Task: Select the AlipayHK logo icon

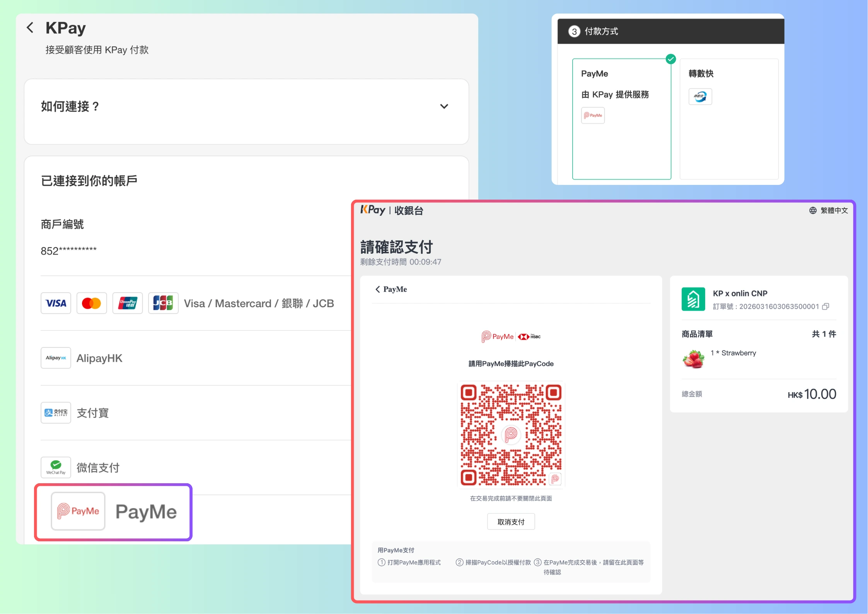Action: point(56,358)
